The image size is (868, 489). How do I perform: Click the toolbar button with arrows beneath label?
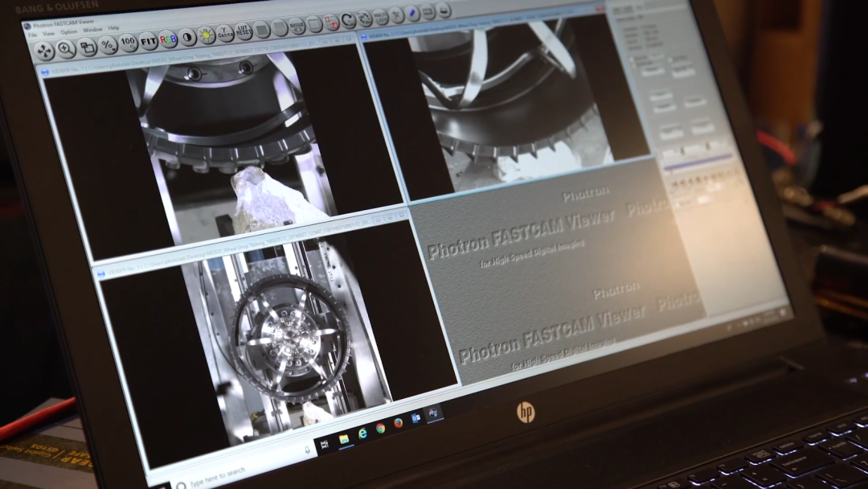tap(297, 26)
